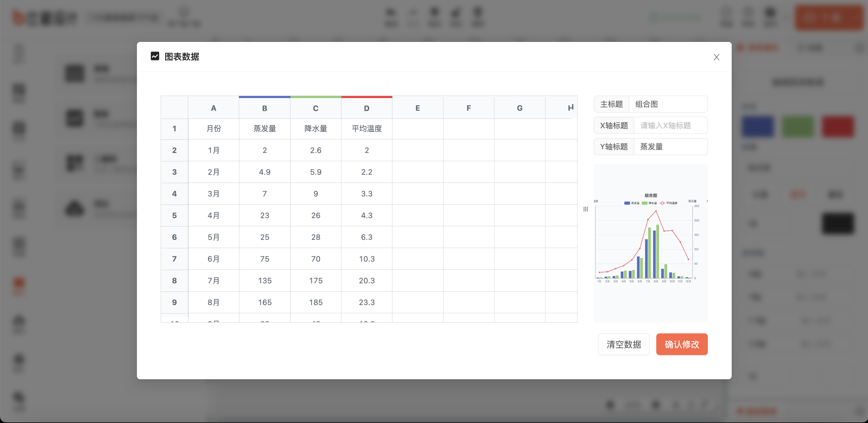Edit the Y轴标题 input containing 蒸发量
The height and width of the screenshot is (423, 868).
tap(670, 147)
